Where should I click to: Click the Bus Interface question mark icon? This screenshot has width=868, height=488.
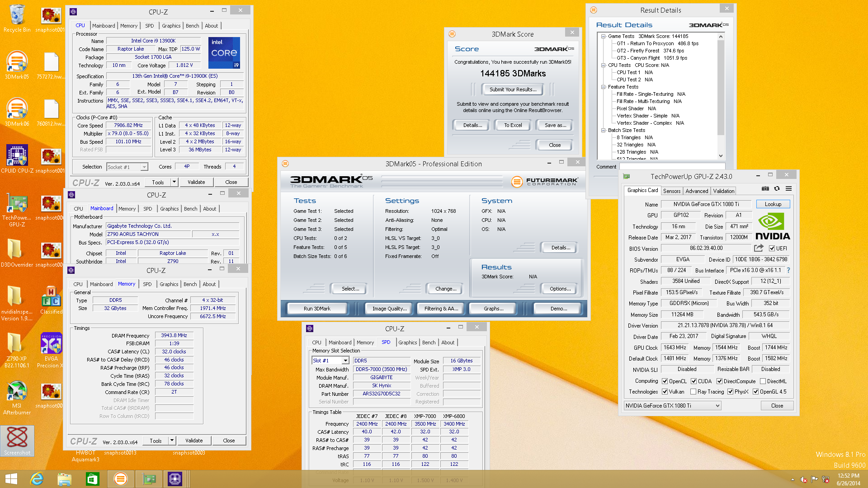tap(788, 270)
